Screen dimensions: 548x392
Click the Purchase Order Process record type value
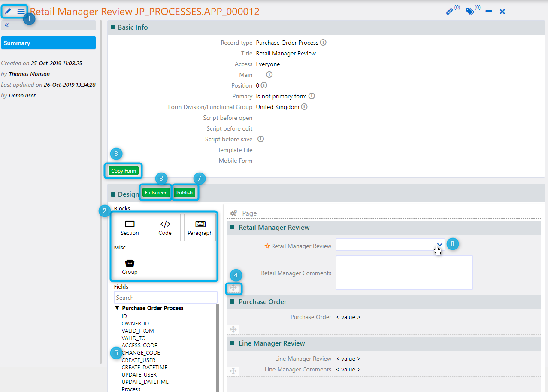tap(287, 43)
